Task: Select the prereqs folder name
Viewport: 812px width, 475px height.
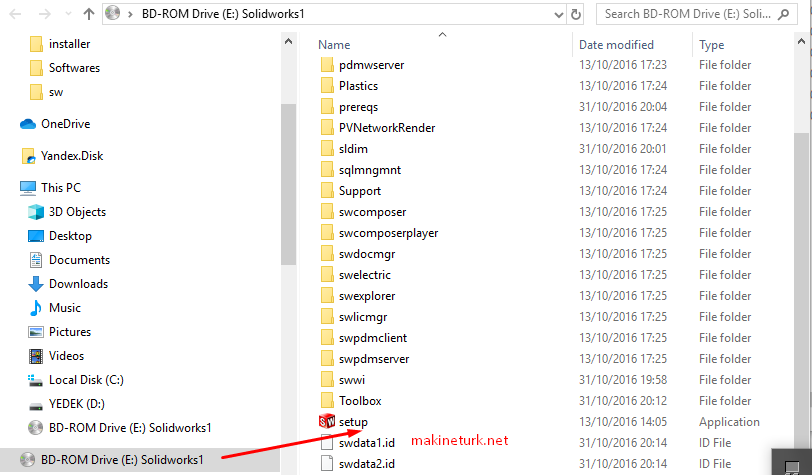Action: (x=358, y=107)
